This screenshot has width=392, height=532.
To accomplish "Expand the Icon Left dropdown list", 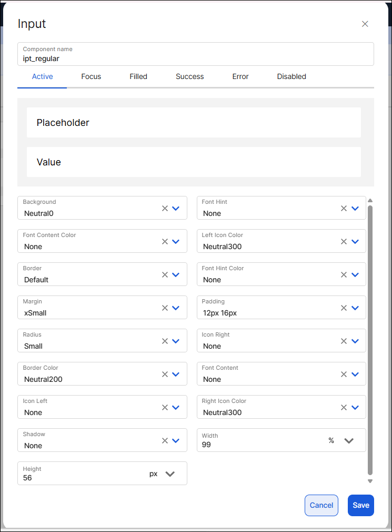I will click(x=176, y=407).
